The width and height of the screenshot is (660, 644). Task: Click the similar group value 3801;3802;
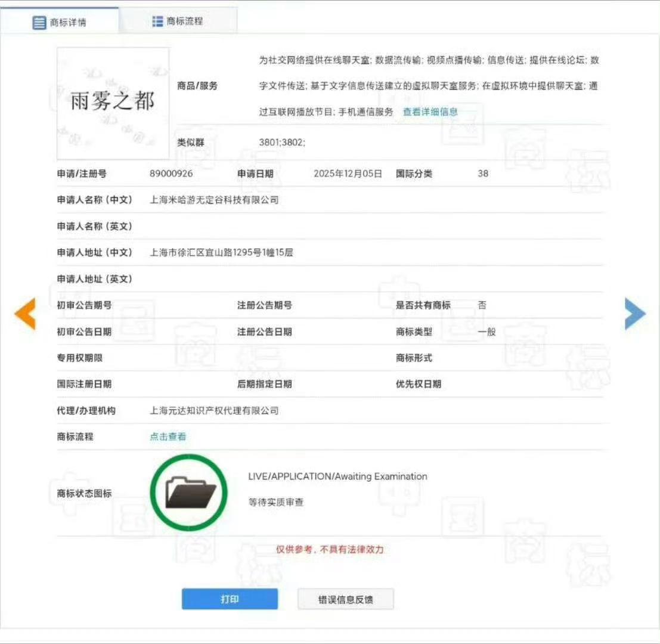[x=282, y=143]
